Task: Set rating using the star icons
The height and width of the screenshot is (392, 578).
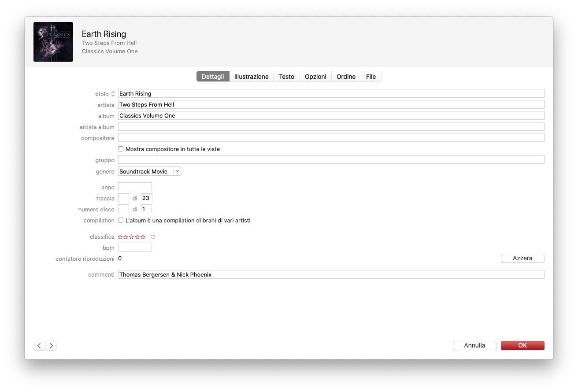Action: coord(131,237)
